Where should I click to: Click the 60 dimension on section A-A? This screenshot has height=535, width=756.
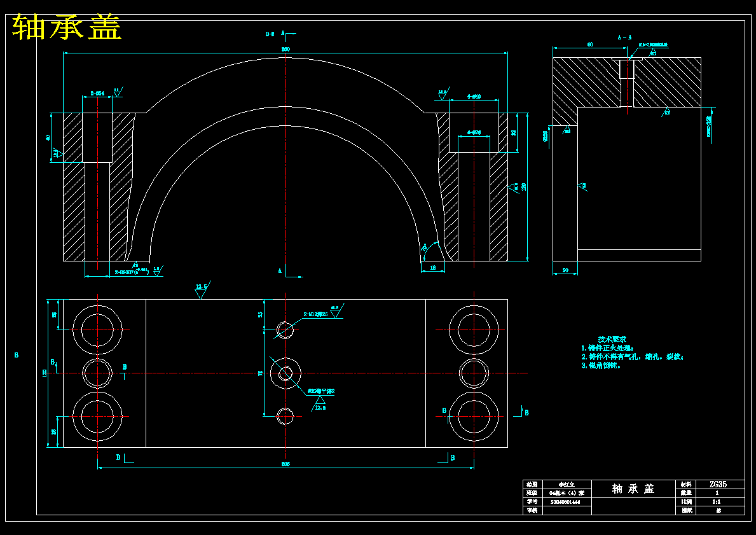point(589,45)
